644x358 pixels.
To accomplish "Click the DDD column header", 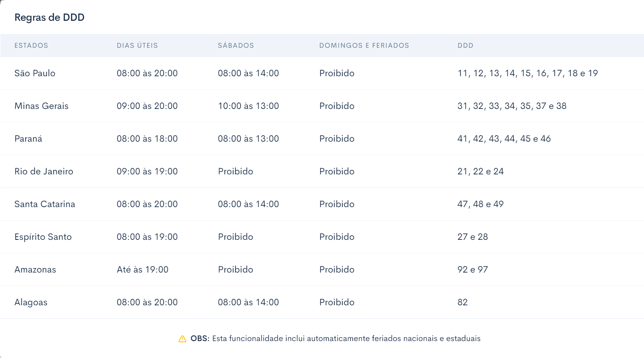I will (465, 45).
